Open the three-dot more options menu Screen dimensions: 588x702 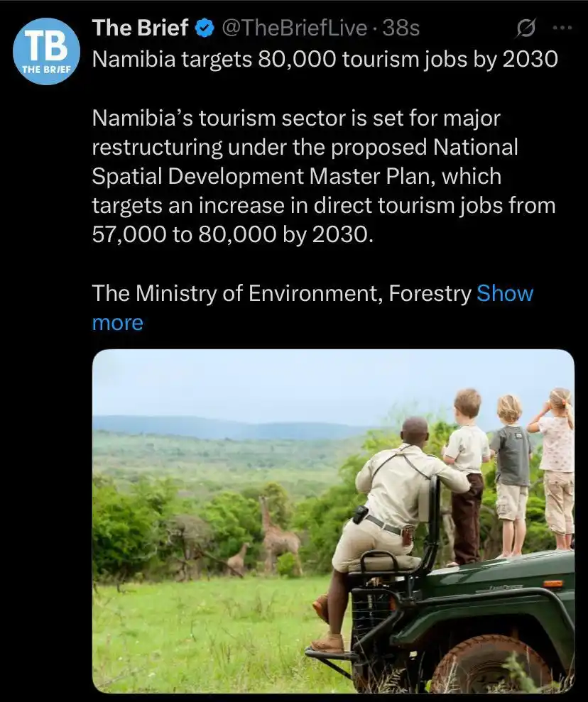562,28
